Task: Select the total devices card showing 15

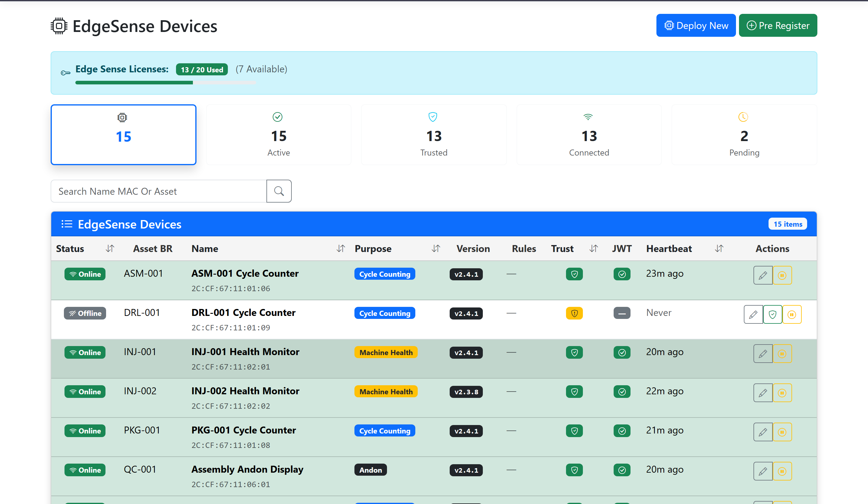Action: point(123,135)
